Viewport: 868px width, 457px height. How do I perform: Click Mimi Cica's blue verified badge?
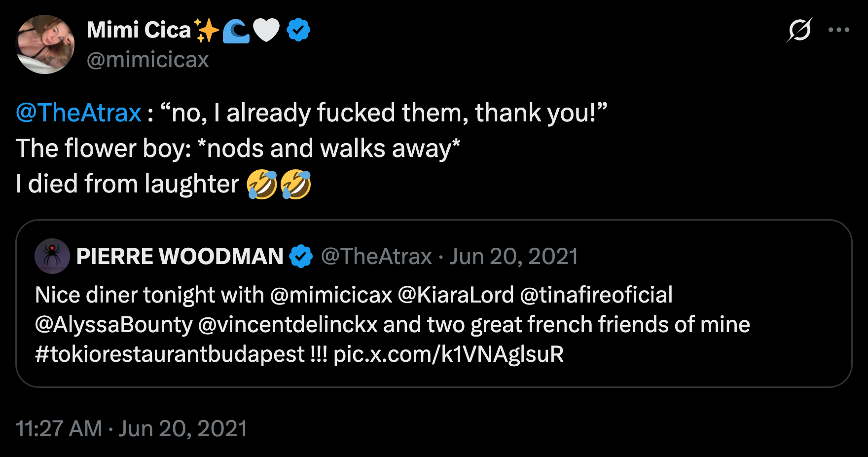pos(298,30)
